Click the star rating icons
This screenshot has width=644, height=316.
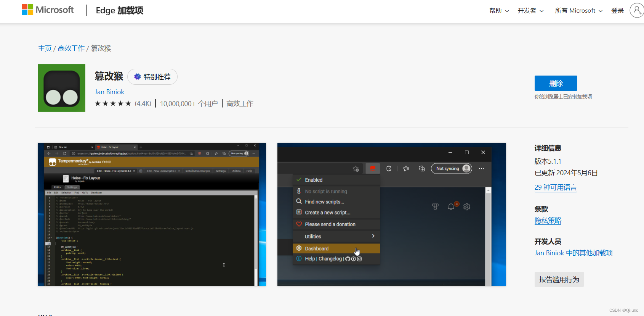(113, 103)
